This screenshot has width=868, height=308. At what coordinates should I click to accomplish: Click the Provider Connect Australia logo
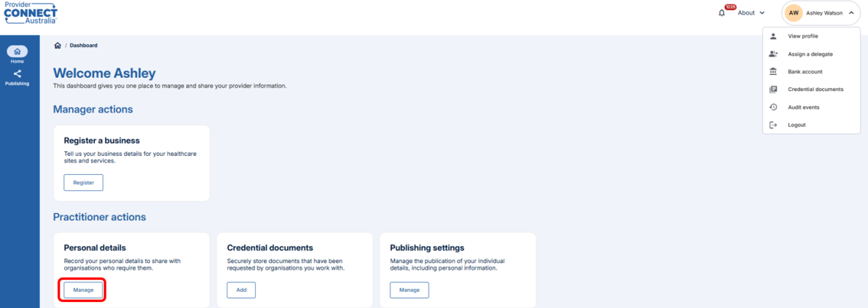pos(30,12)
